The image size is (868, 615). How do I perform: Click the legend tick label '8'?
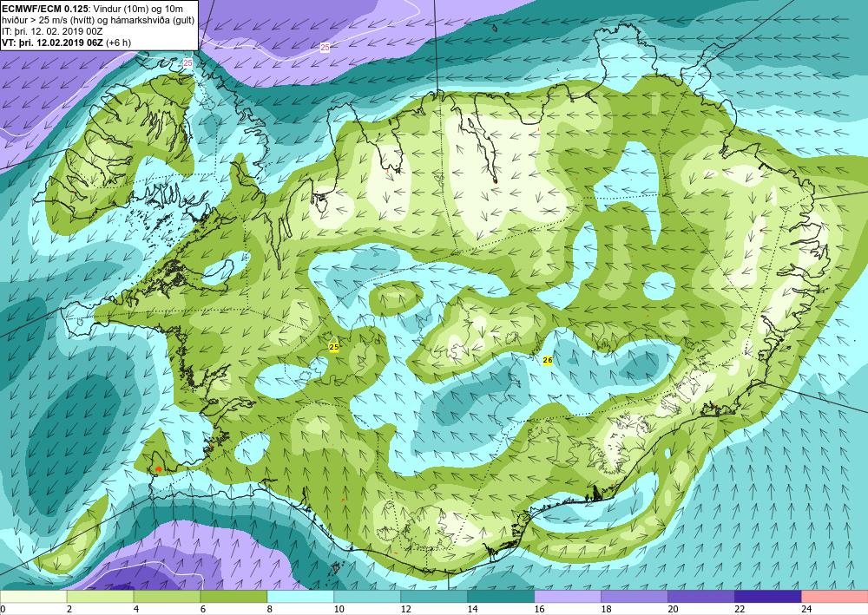point(270,609)
